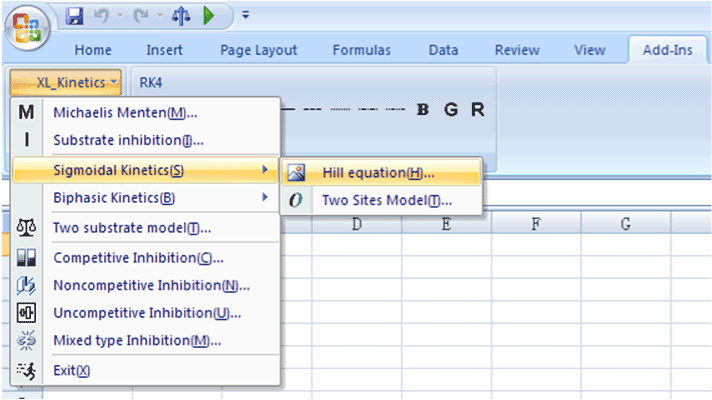Select the R icon in the RK4 group
This screenshot has width=712, height=400.
coord(477,109)
